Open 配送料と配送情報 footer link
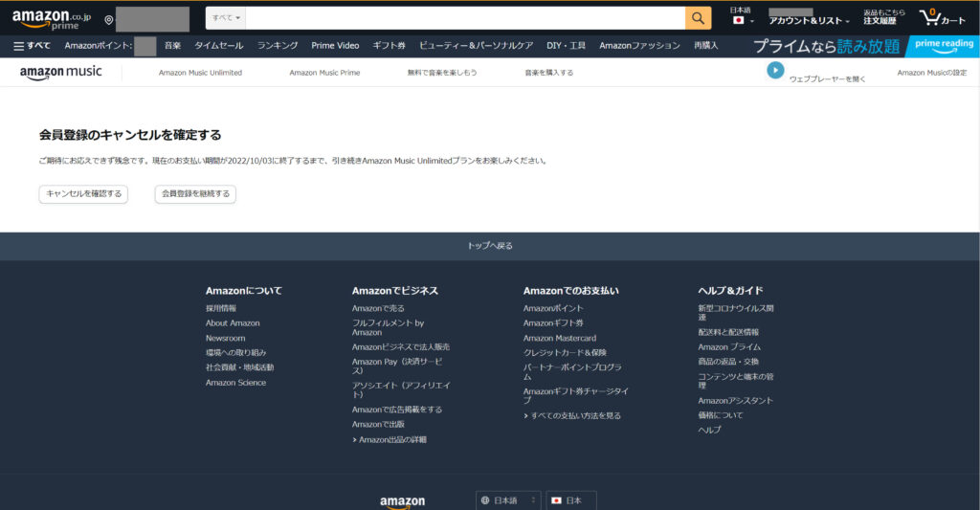 click(x=728, y=332)
